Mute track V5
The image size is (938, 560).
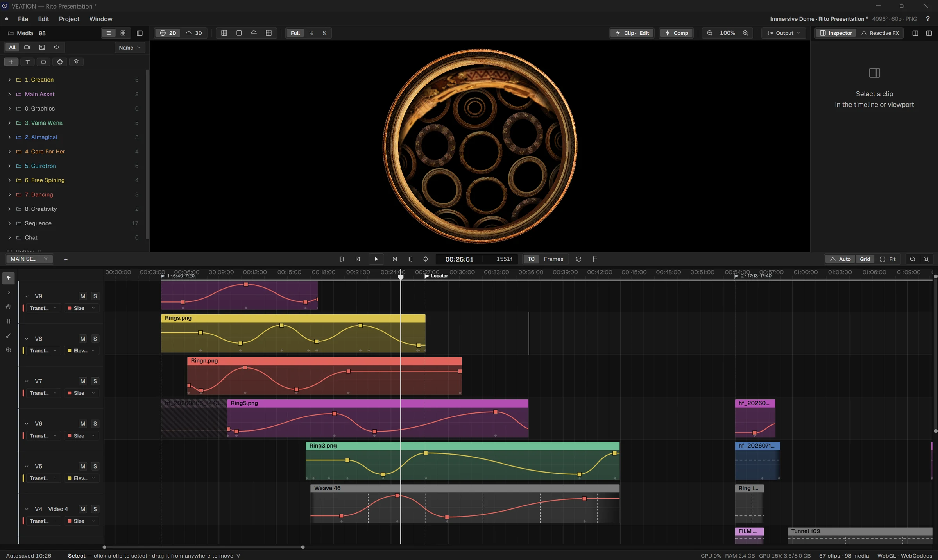coord(83,466)
